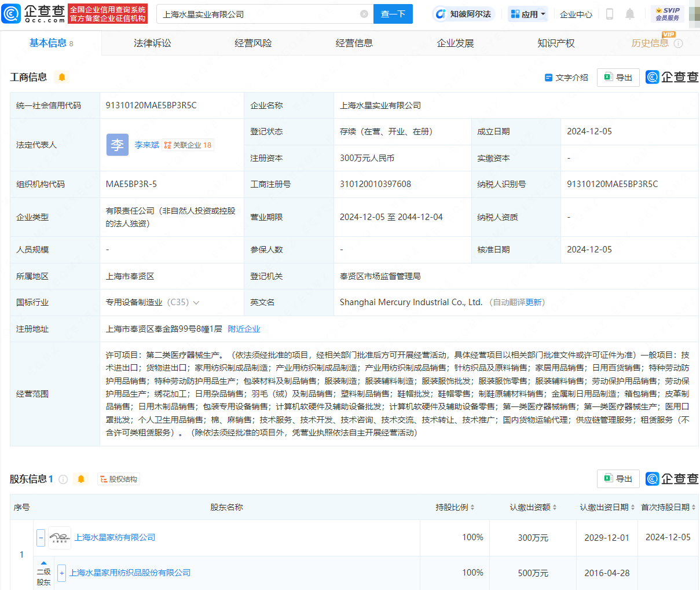Open the notification bell in header
Screen dimensions: 700x590
pos(630,14)
